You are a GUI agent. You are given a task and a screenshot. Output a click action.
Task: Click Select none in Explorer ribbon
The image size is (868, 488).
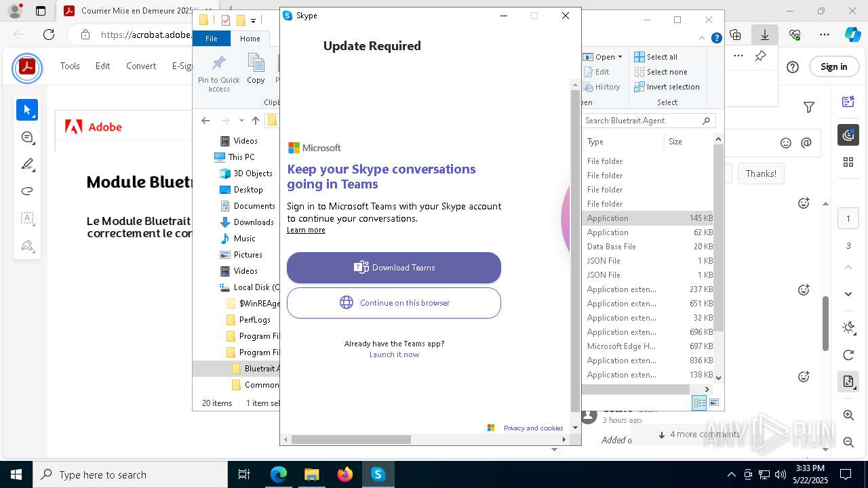coord(660,72)
